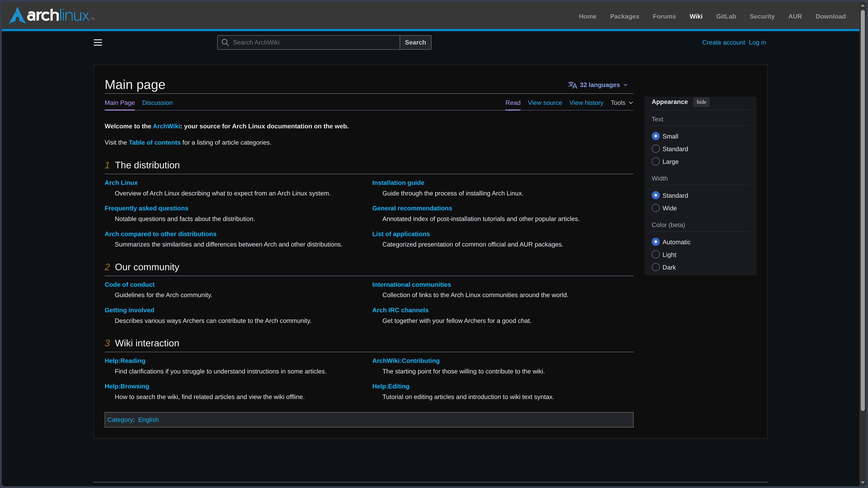The height and width of the screenshot is (488, 868).
Task: Open Help:Editing link
Action: click(x=391, y=386)
